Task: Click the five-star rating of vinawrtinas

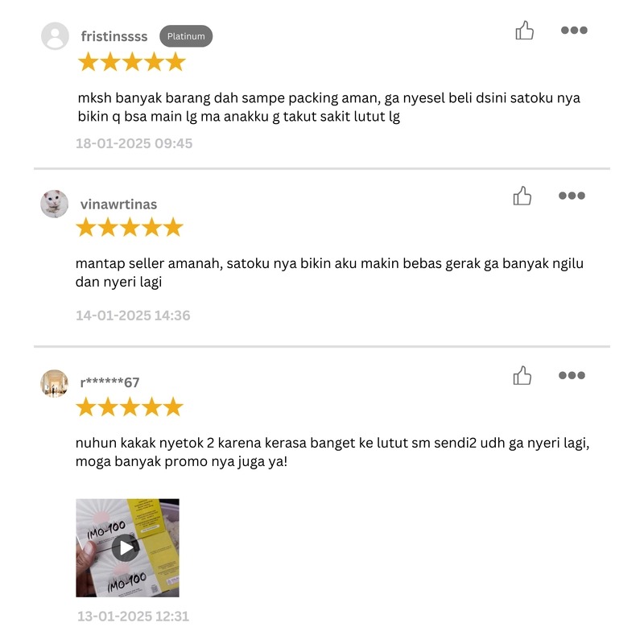Action: click(130, 227)
